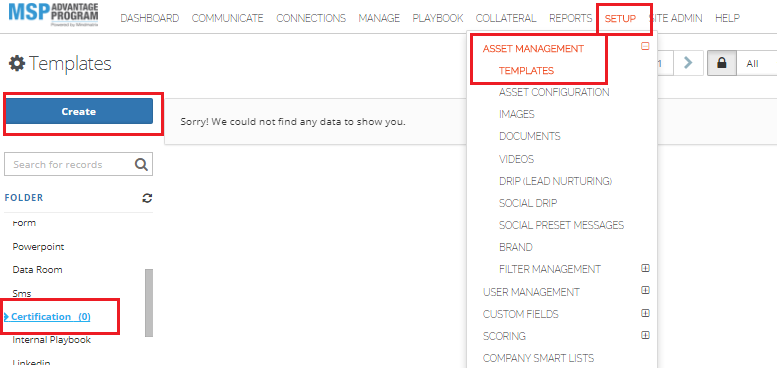Click the folder list scrollbar

coord(149,303)
